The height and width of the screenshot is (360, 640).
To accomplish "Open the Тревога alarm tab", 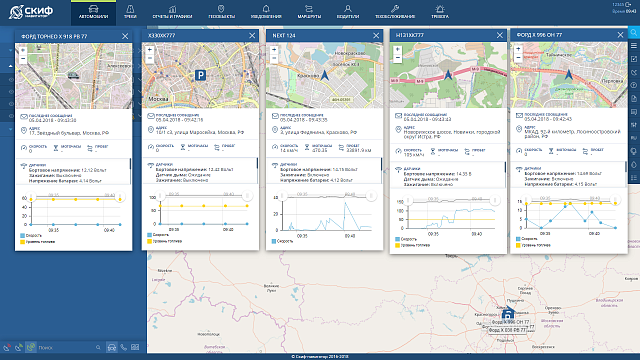I will [x=440, y=12].
